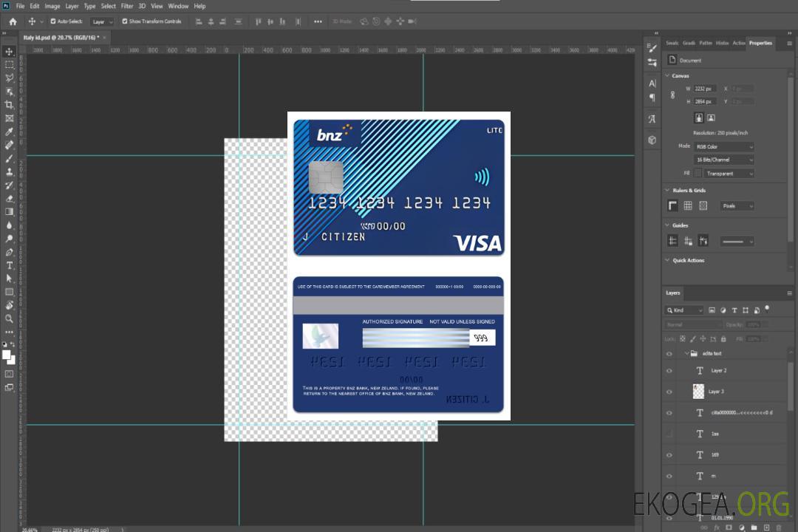
Task: Click the delete layer trash icon
Action: click(779, 528)
